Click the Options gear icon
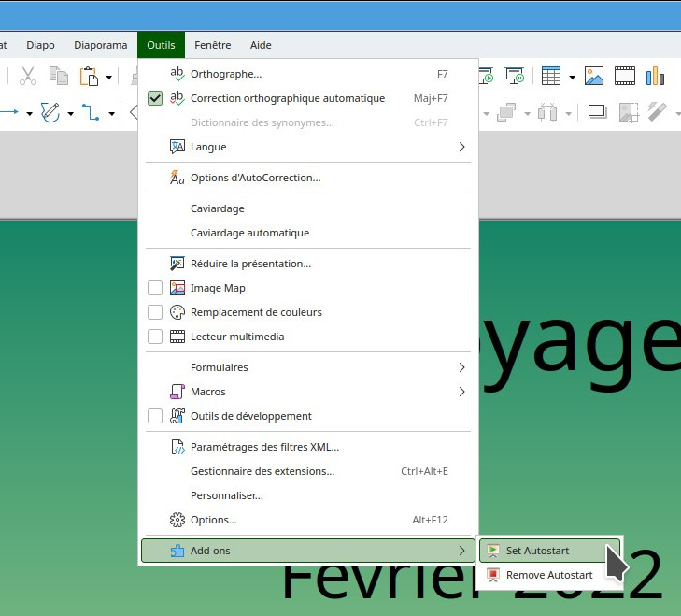681x616 pixels. click(x=177, y=520)
